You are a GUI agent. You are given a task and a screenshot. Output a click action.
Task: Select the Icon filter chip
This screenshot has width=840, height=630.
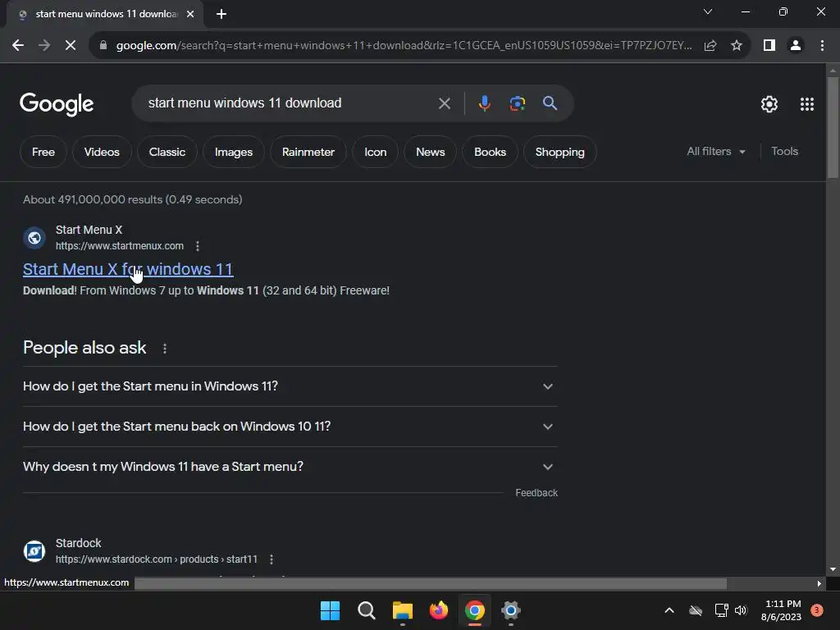click(x=375, y=152)
